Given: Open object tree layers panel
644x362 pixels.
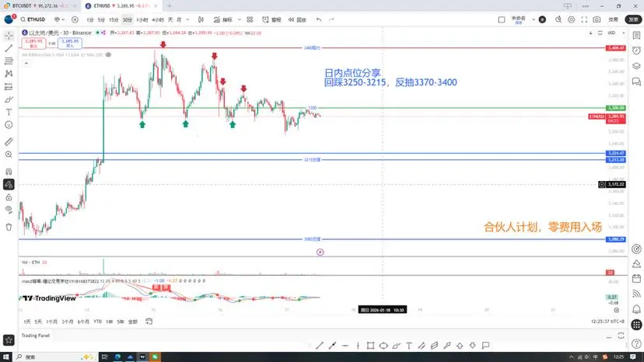Looking at the screenshot, I should pyautogui.click(x=636, y=66).
